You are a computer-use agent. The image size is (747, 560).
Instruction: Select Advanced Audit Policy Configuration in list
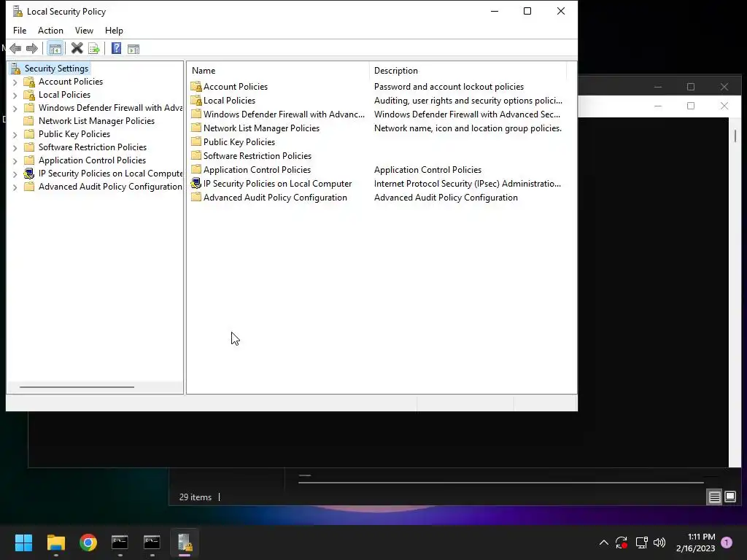pyautogui.click(x=275, y=197)
